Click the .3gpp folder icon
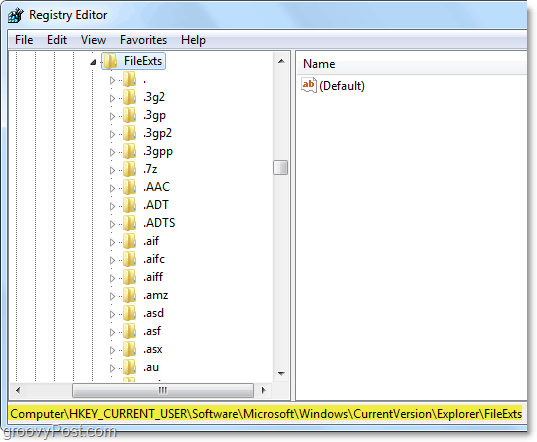Screen dimensions: 537x442 (129, 151)
